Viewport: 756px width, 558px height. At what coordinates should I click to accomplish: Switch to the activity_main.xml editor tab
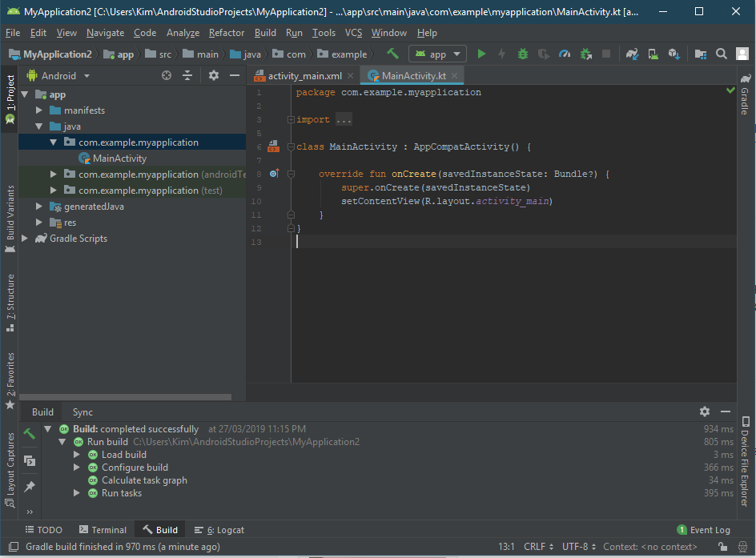pyautogui.click(x=304, y=75)
